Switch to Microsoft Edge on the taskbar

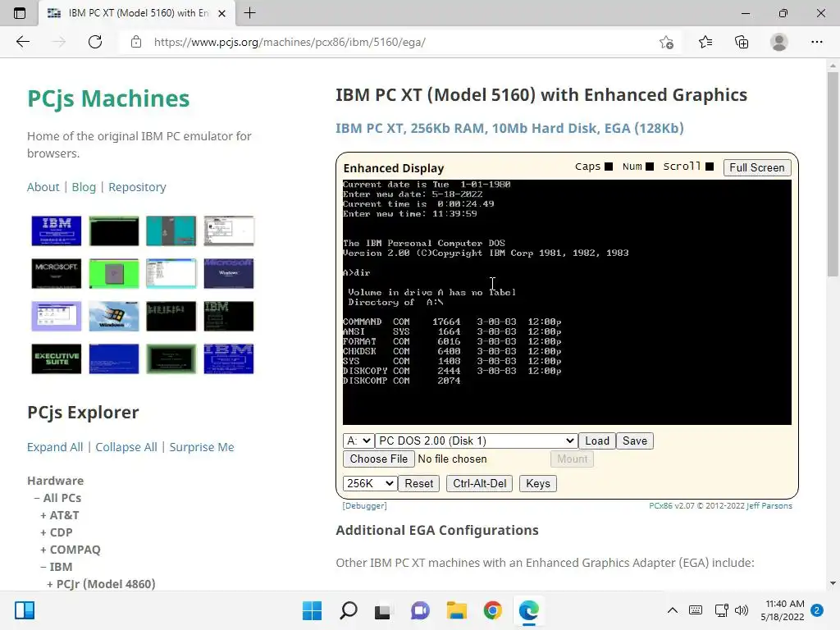pos(529,610)
